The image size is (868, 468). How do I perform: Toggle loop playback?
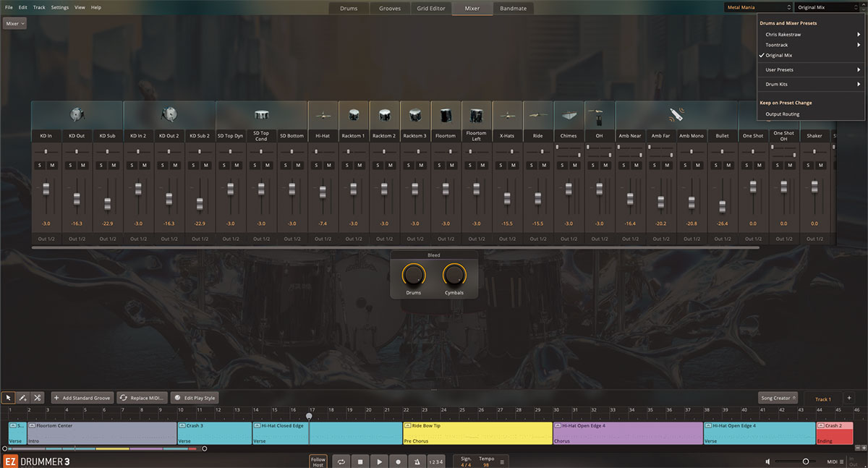340,461
